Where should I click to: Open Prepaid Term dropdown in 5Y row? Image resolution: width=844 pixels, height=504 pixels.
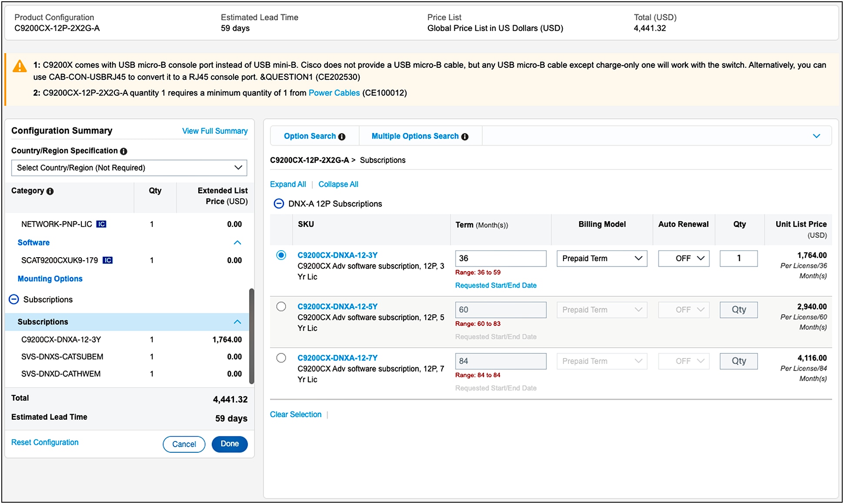tap(602, 310)
